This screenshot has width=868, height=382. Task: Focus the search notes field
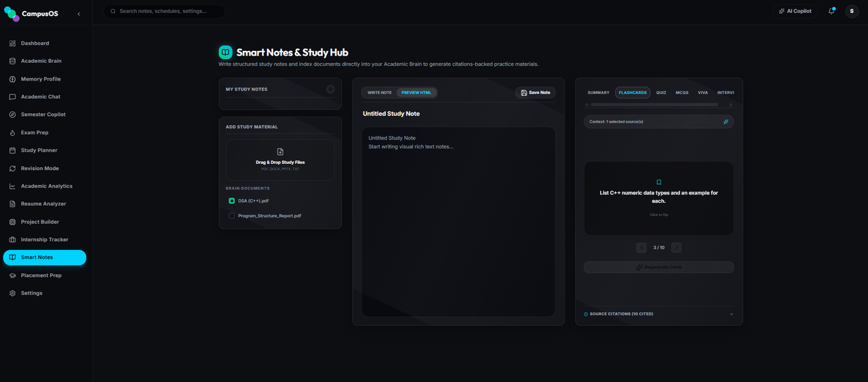point(164,12)
